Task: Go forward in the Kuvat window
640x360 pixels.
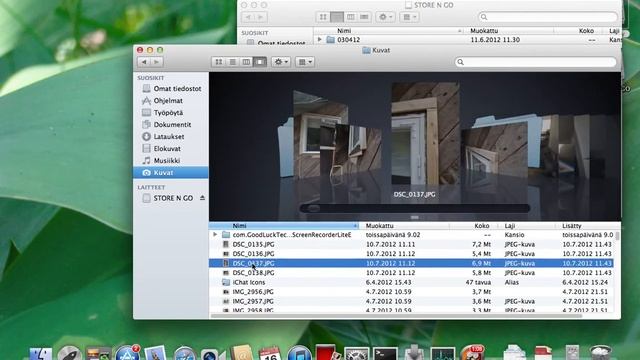Action: click(156, 62)
